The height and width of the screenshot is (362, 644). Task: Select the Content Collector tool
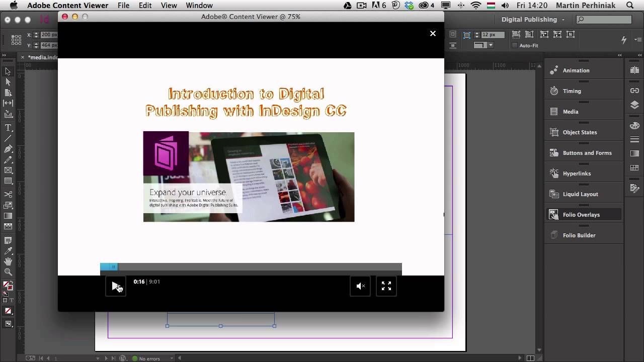point(8,114)
